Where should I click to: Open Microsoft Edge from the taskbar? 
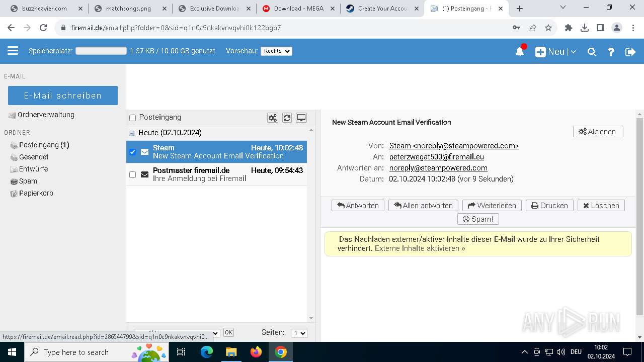[x=207, y=352]
